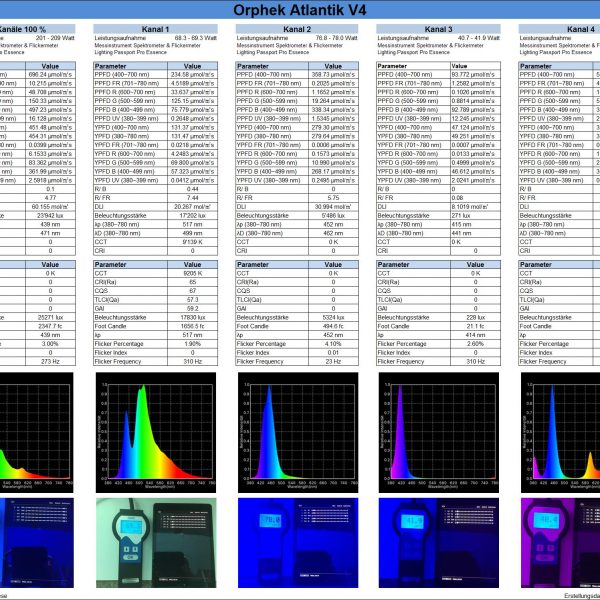Click the 494.6 fc Foot Candle value
Image resolution: width=600 pixels, height=600 pixels.
tap(333, 326)
